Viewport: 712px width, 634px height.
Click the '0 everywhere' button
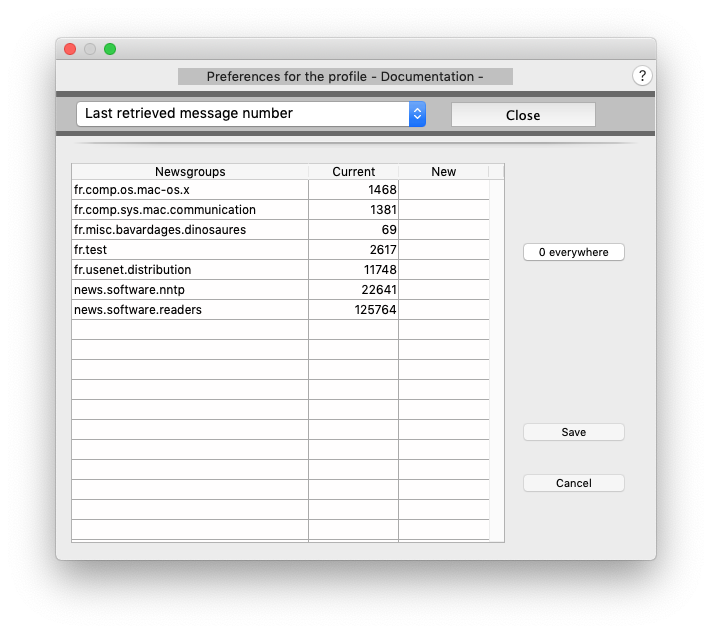click(574, 252)
